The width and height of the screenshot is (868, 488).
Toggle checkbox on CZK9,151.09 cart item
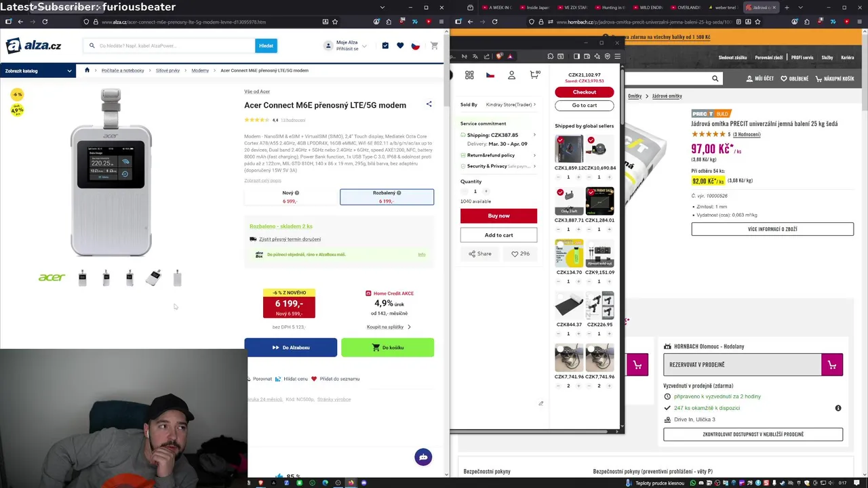591,245
